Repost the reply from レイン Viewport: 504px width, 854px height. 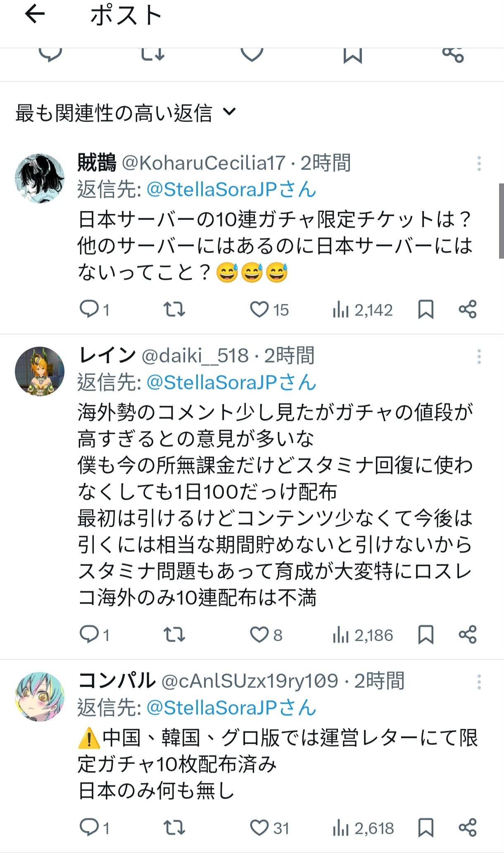[174, 635]
